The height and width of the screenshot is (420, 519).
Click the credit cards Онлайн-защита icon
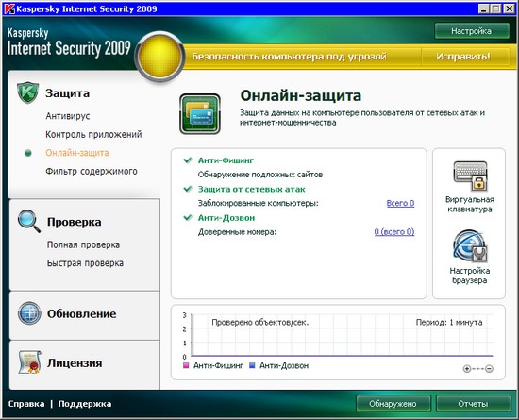(200, 114)
